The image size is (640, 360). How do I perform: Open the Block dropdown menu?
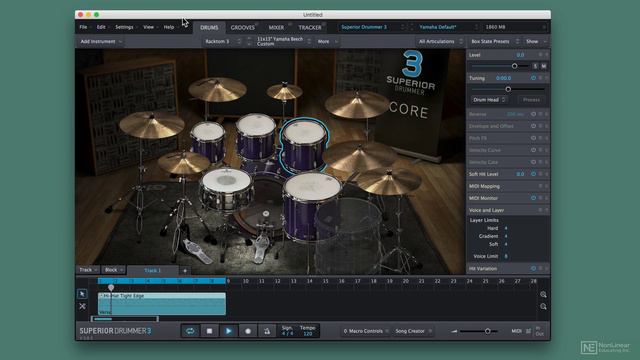coord(114,270)
